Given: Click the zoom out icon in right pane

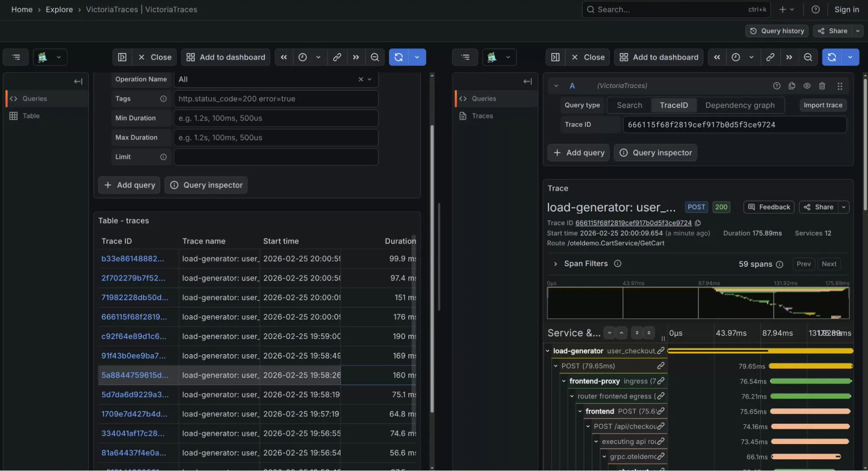Looking at the screenshot, I should [x=808, y=57].
